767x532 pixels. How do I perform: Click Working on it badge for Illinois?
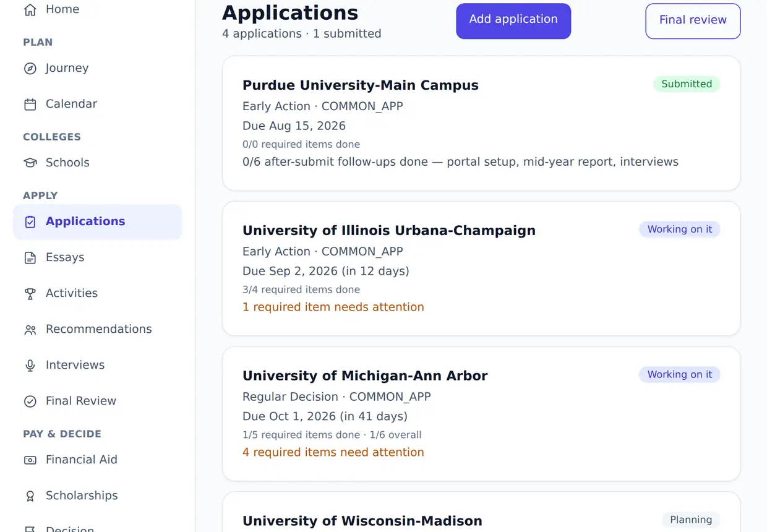(679, 230)
